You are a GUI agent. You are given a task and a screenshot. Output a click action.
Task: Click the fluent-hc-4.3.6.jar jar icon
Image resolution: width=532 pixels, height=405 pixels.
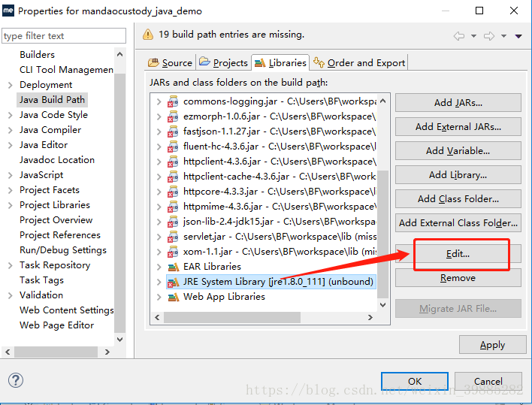click(173, 147)
